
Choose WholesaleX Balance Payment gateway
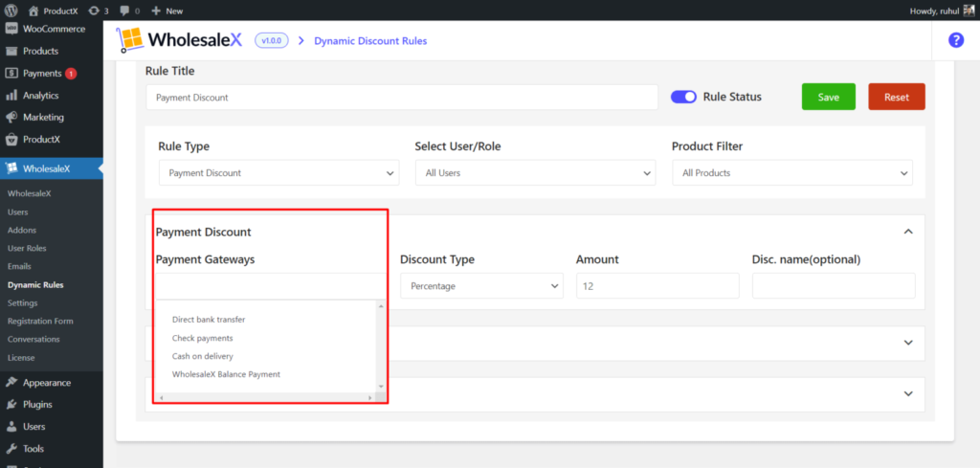[226, 374]
